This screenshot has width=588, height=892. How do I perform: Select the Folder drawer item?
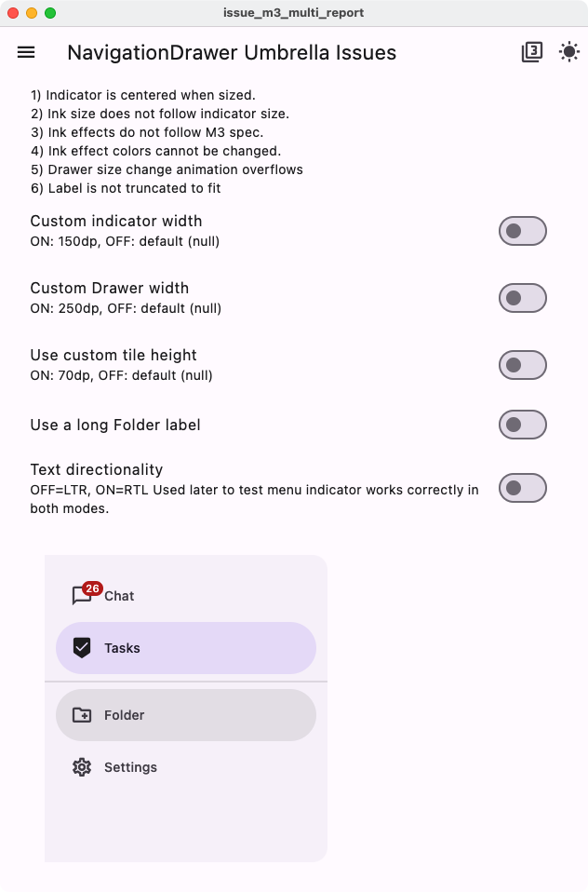186,714
